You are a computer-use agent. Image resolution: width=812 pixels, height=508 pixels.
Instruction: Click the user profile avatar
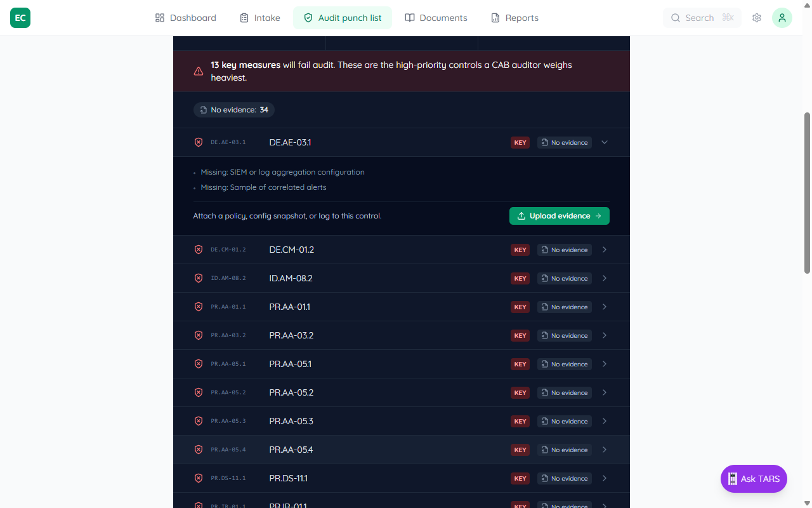(x=782, y=18)
